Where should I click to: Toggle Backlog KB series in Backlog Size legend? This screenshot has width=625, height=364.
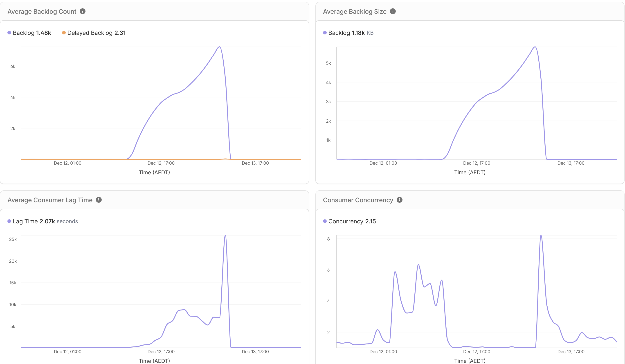pos(346,33)
